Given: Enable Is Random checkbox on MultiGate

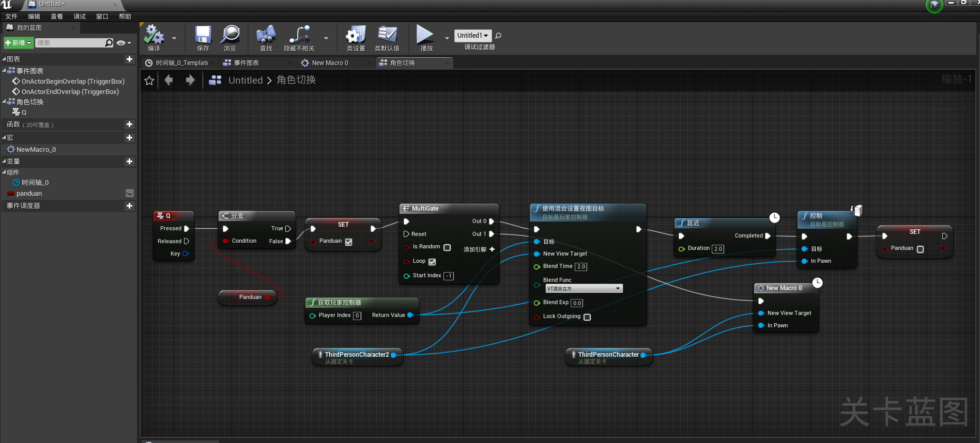Looking at the screenshot, I should (x=447, y=247).
